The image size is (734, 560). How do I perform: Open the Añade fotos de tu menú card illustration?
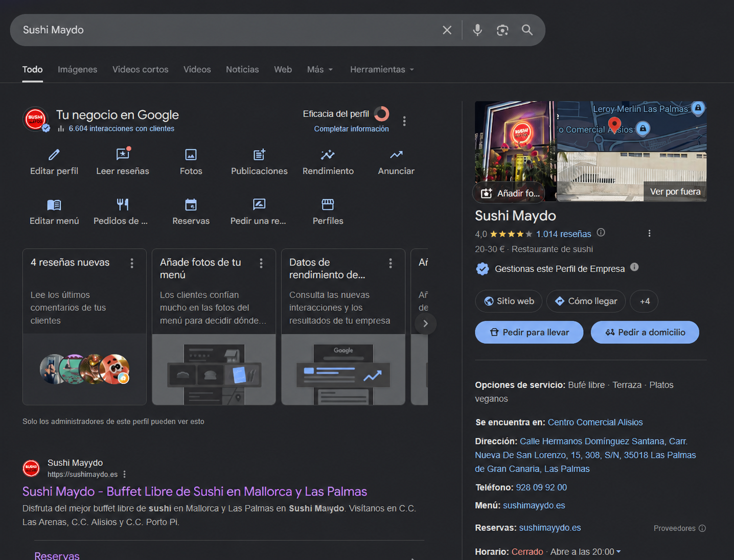214,369
